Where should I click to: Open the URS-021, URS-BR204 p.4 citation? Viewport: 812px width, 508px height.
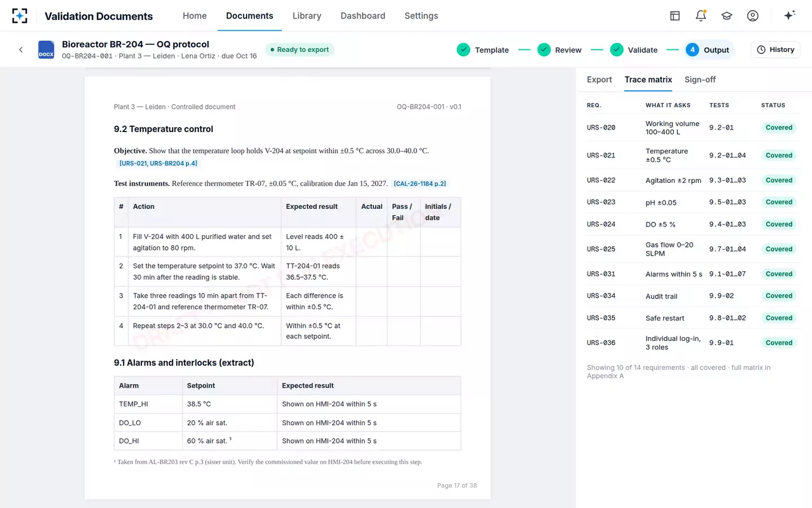158,163
